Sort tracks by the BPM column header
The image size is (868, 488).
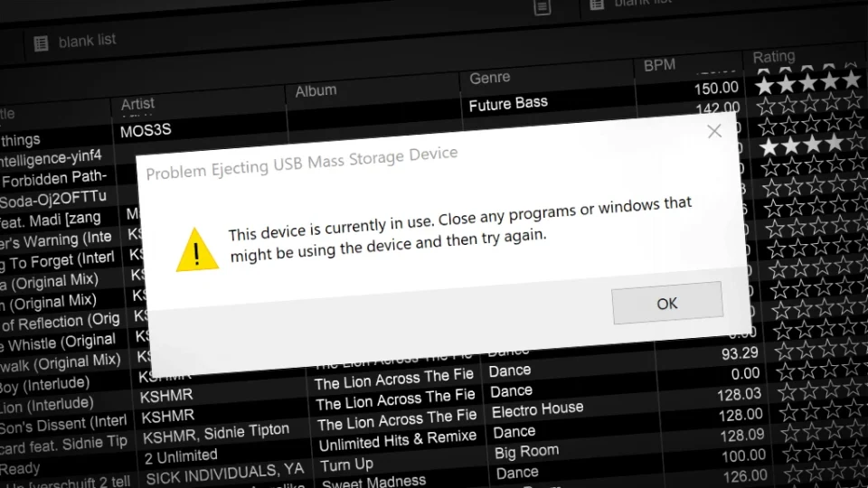tap(659, 65)
